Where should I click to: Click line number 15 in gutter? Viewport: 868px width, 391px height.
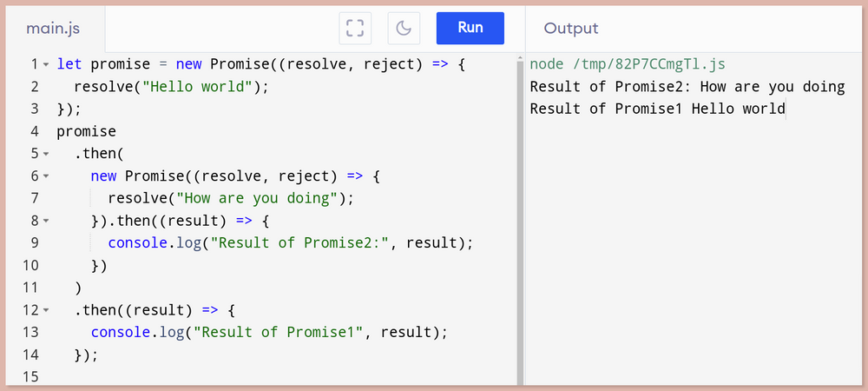click(x=31, y=376)
